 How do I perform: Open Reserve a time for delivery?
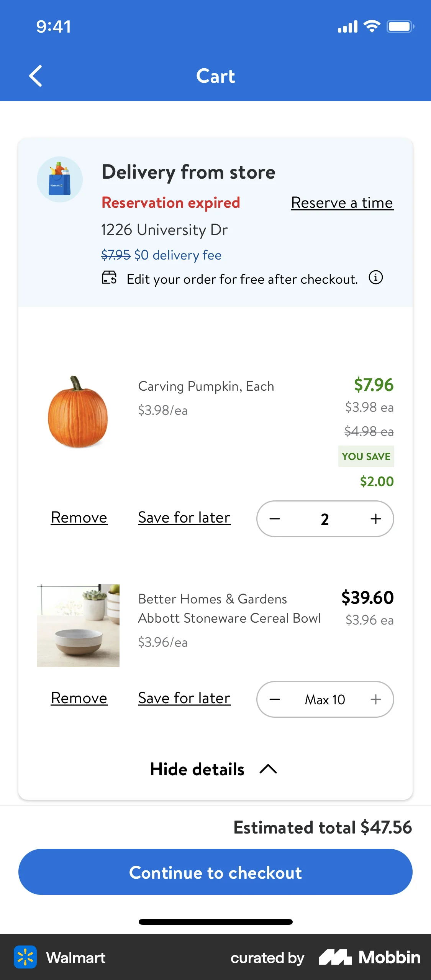342,203
